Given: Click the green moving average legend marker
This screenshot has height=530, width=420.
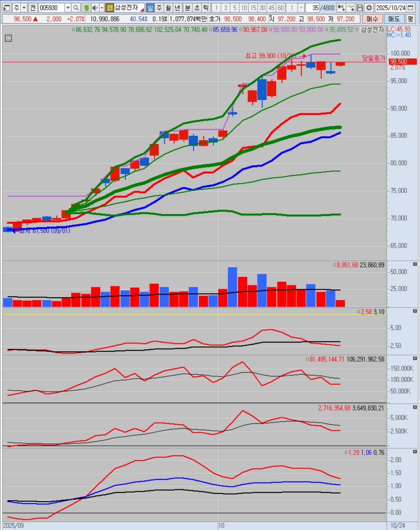Looking at the screenshot, I should 73,30.
